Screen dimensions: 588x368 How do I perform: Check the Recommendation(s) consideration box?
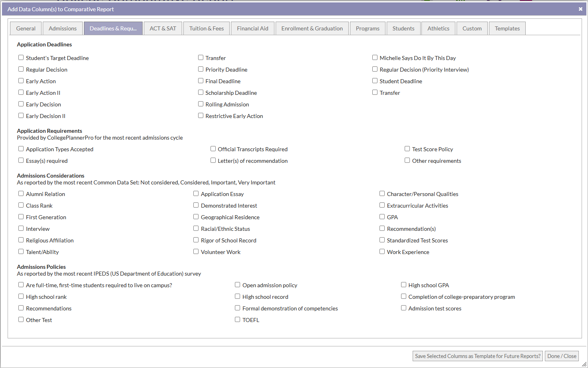[382, 228]
